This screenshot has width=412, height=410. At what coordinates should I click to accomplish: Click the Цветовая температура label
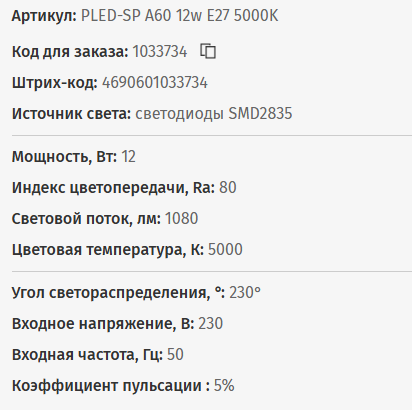click(x=108, y=250)
